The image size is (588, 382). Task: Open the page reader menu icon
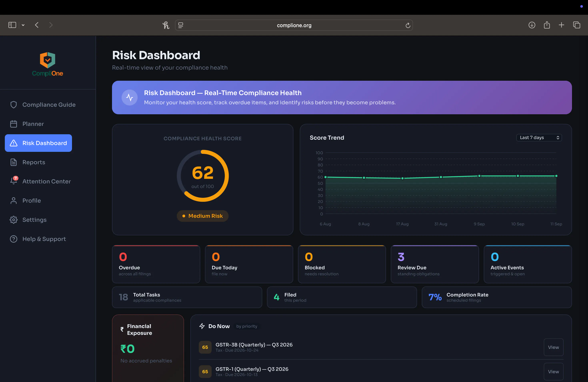[181, 25]
